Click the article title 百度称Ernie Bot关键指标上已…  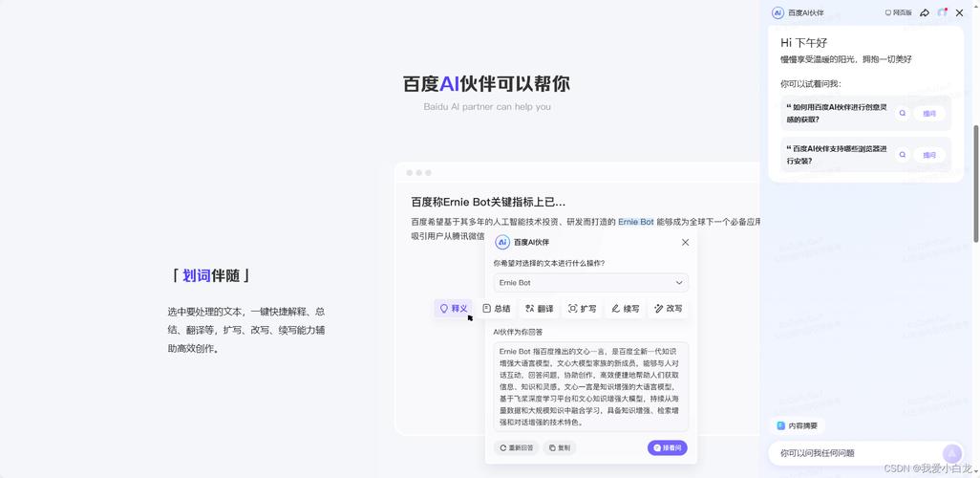pyautogui.click(x=488, y=202)
